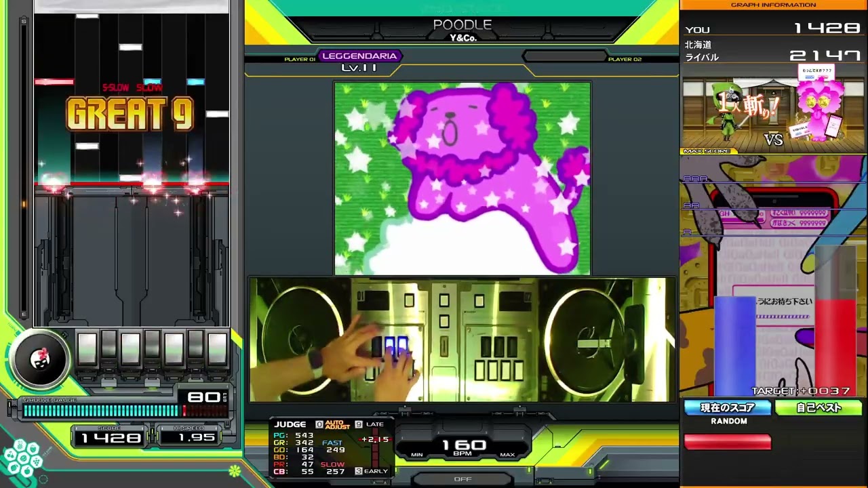Click the 3 key icon beside EARLY
The height and width of the screenshot is (488, 868).
click(x=359, y=471)
